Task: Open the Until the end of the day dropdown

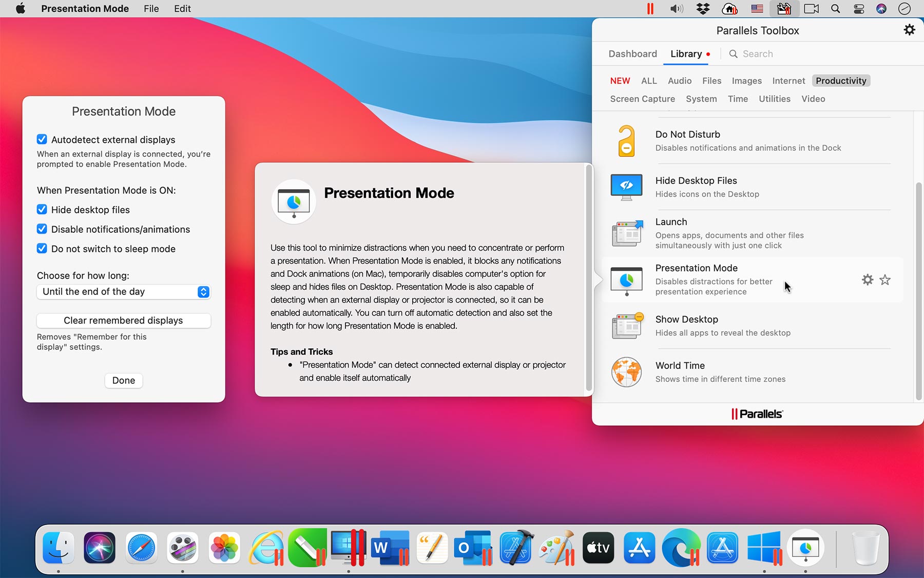Action: (123, 291)
